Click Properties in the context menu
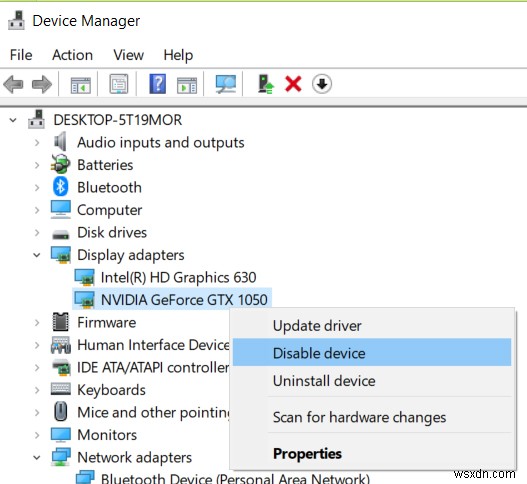This screenshot has width=527, height=484. click(307, 453)
